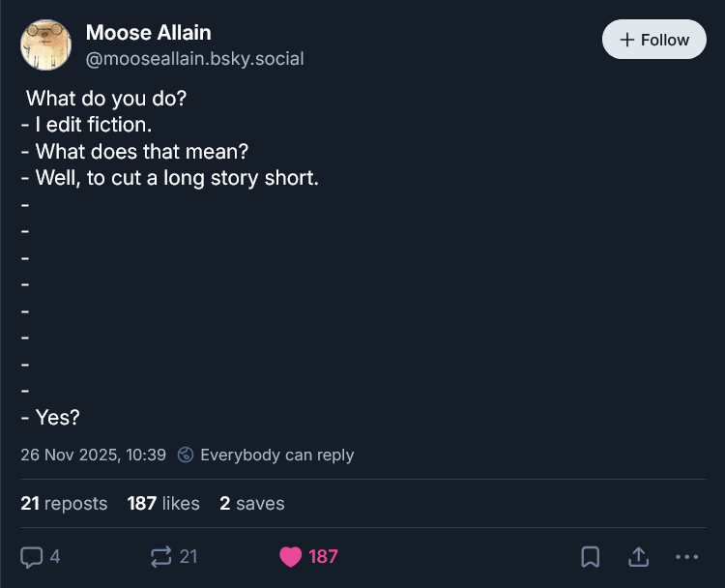Open the three-dots more options menu
Image resolution: width=725 pixels, height=588 pixels.
[686, 556]
